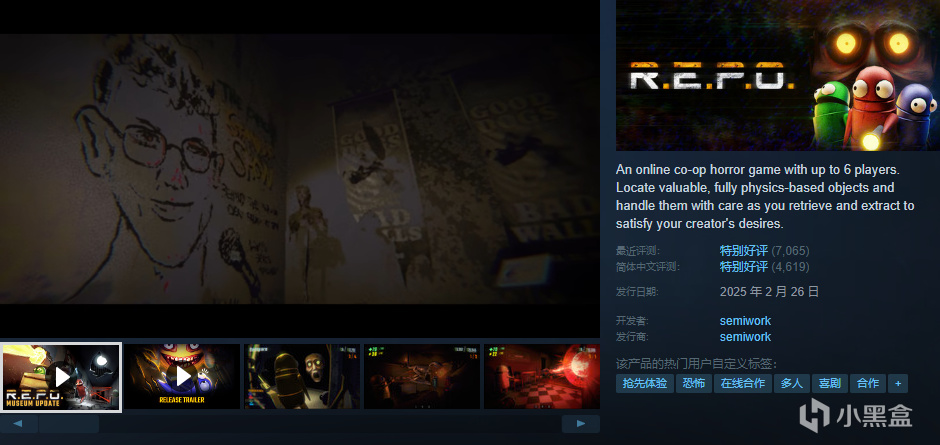Open the developer semiwork link

[x=745, y=321]
